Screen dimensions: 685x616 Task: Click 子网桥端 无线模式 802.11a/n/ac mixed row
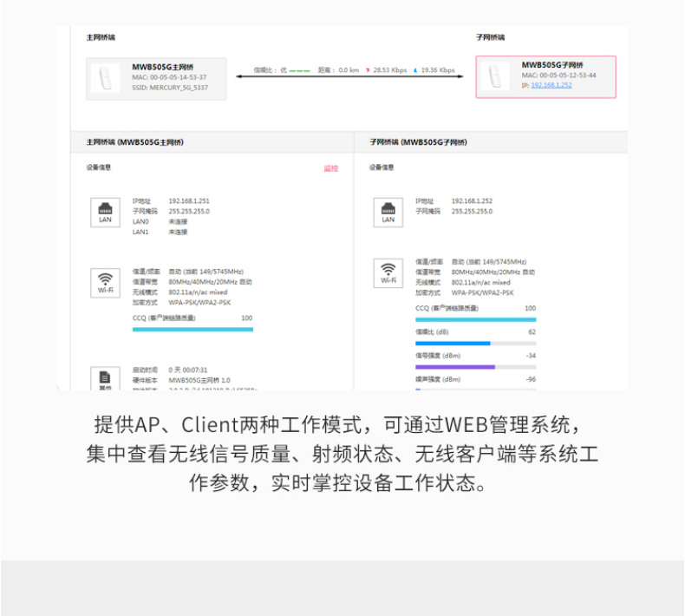(463, 283)
